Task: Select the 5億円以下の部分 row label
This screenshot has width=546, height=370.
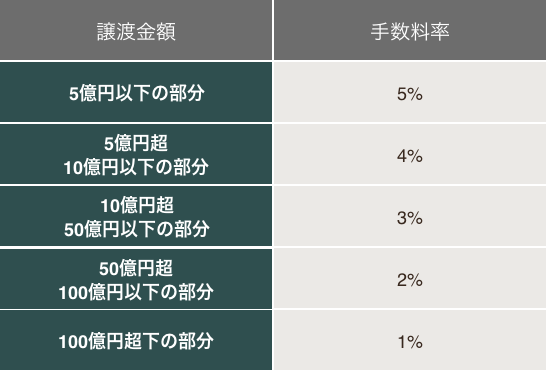Action: click(136, 92)
